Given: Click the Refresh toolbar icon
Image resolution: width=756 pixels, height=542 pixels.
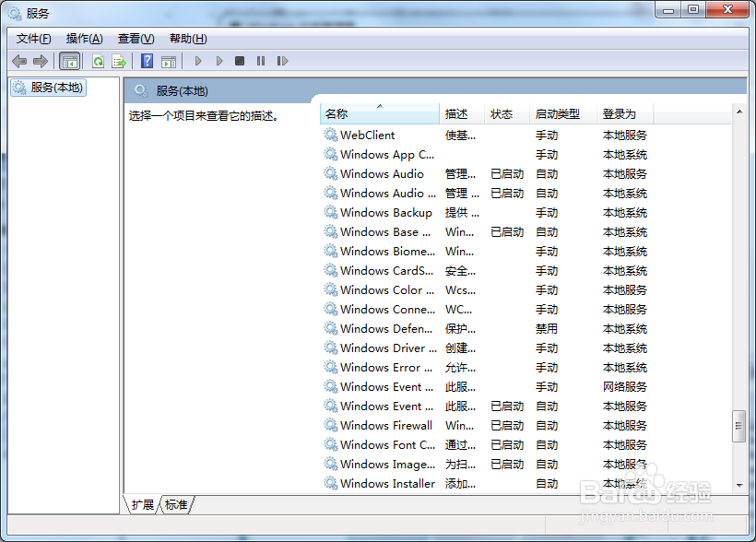Looking at the screenshot, I should tap(99, 61).
